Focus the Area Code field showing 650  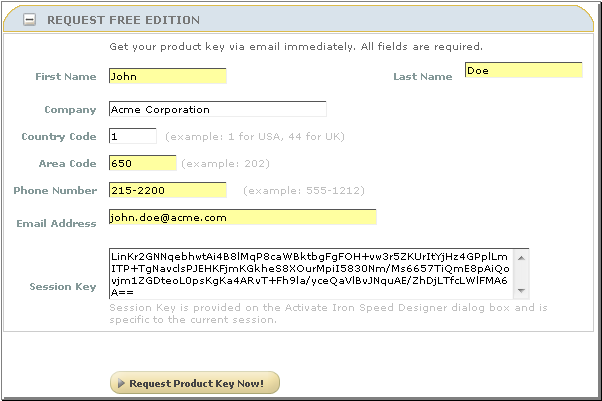[142, 163]
